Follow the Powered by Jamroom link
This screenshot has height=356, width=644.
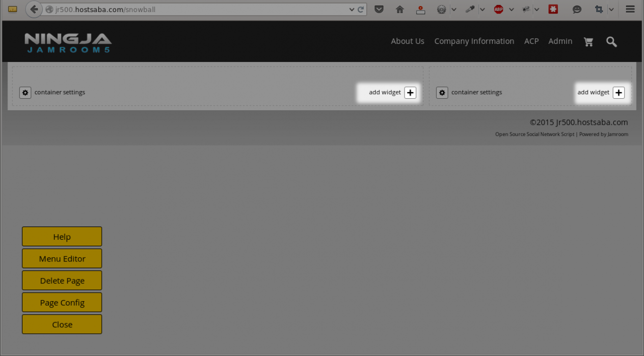point(603,134)
